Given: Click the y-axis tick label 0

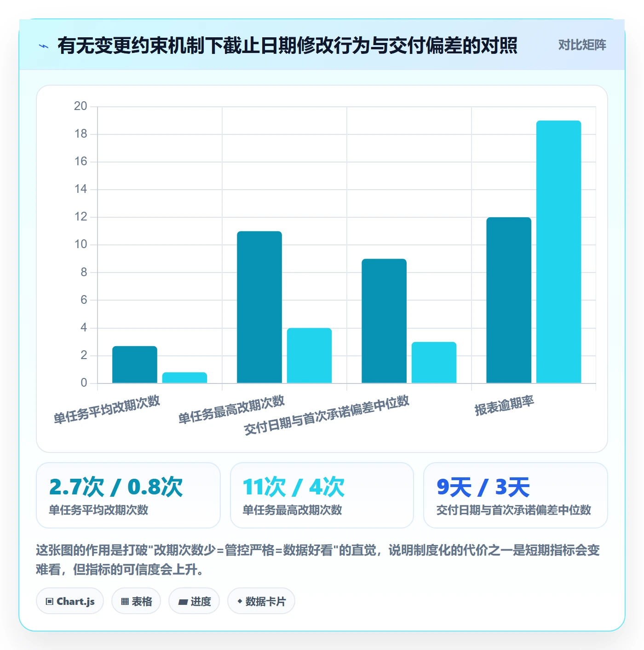Looking at the screenshot, I should point(84,383).
